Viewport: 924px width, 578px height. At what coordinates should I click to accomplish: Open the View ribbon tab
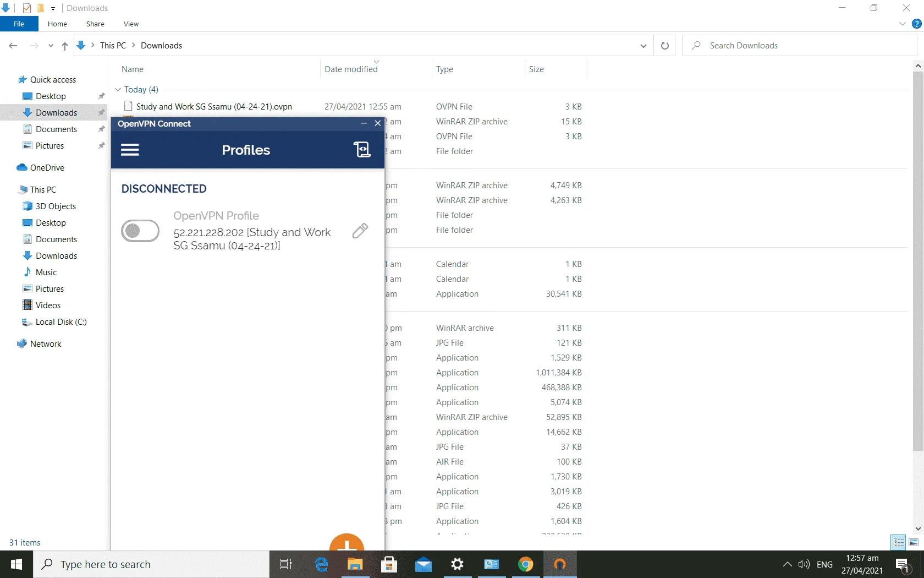[131, 24]
